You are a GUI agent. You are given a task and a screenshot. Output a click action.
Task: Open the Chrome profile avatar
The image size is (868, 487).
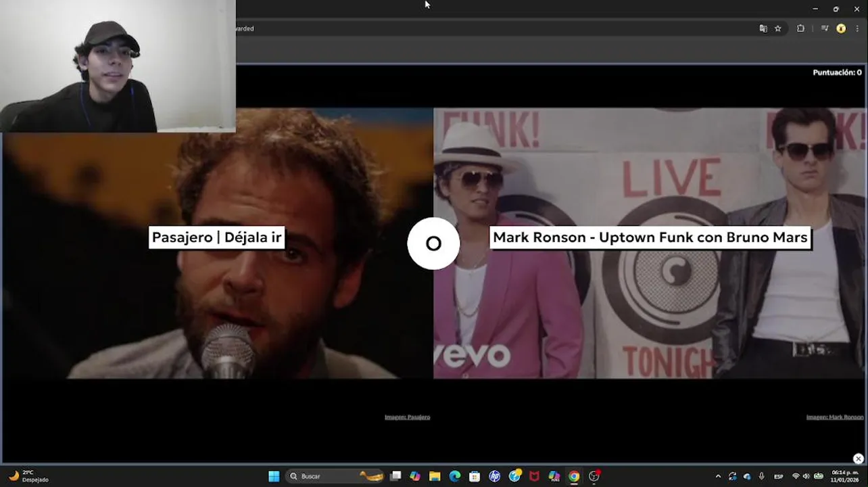coord(841,28)
